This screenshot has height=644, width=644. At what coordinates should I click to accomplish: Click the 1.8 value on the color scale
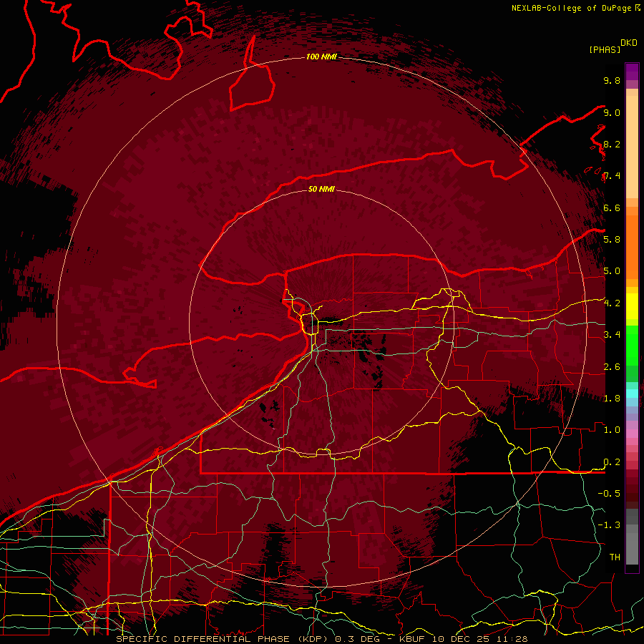tap(612, 399)
